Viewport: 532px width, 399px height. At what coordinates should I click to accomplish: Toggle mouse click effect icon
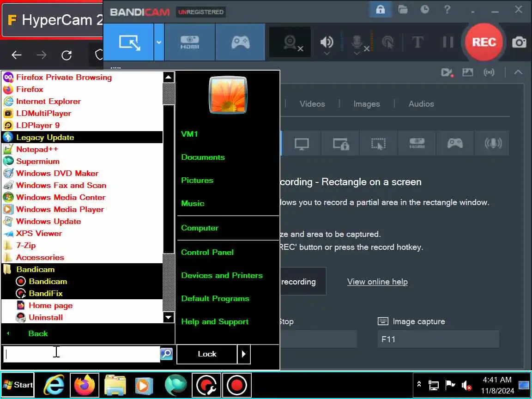[x=388, y=42]
